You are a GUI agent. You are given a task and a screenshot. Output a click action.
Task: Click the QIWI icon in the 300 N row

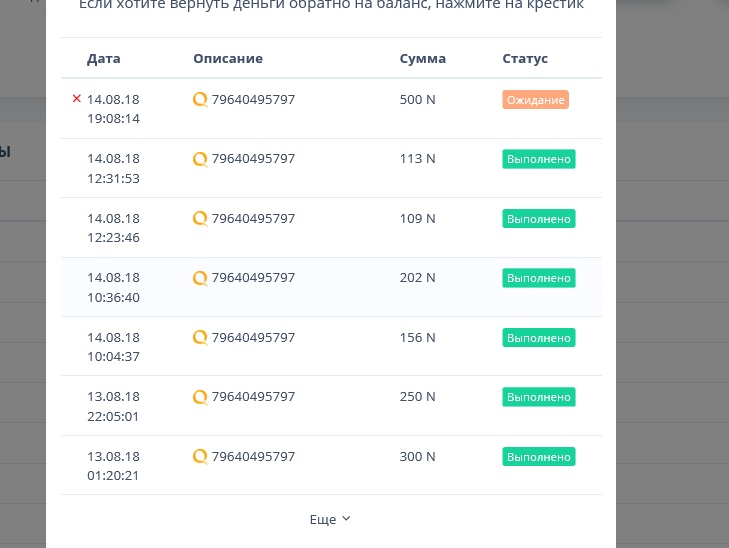pyautogui.click(x=200, y=457)
